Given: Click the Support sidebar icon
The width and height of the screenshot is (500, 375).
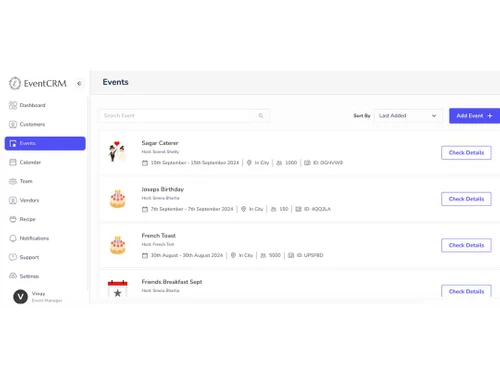Looking at the screenshot, I should (x=13, y=257).
